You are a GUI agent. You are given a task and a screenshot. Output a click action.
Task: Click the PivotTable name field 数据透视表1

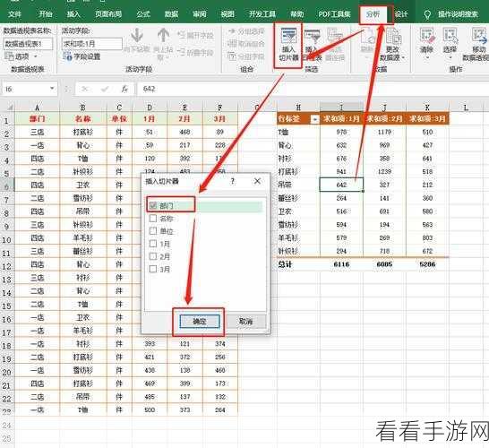(28, 44)
